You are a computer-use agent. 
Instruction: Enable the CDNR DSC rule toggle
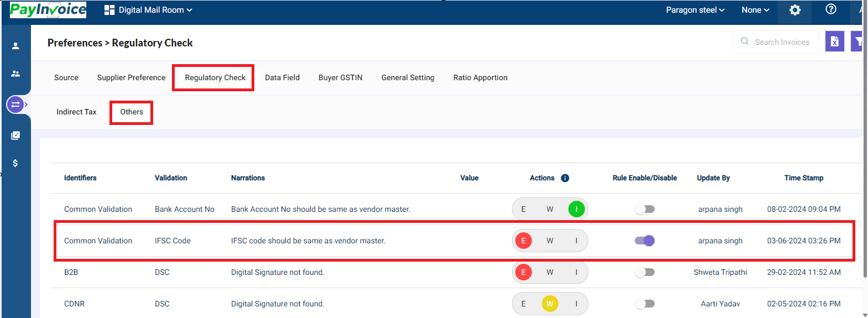[645, 304]
